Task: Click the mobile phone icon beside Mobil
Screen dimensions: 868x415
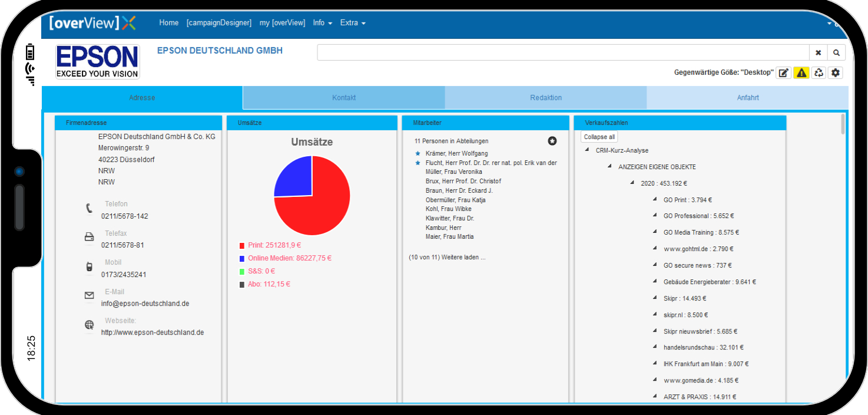Action: click(90, 266)
